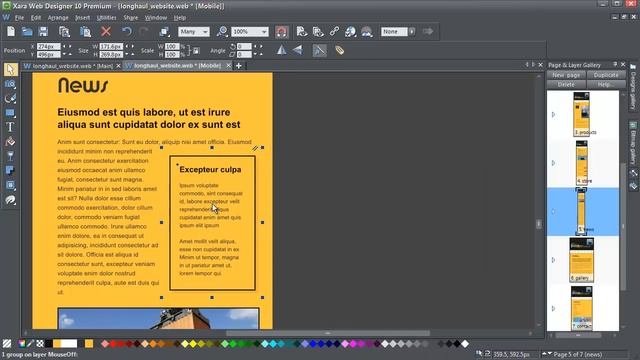This screenshot has width=640, height=360.
Task: Open the Many dropdown in toolbar
Action: (194, 31)
